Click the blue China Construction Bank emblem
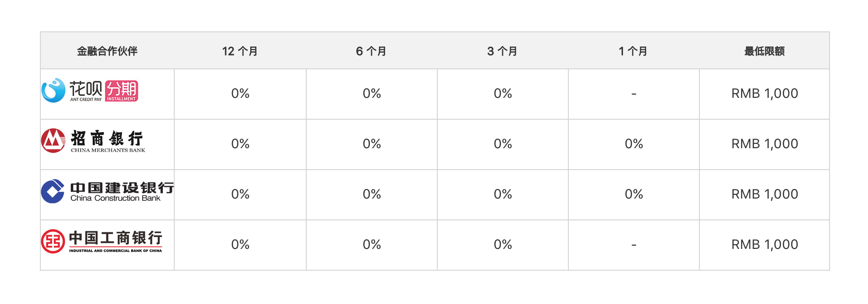Image resolution: width=868 pixels, height=304 pixels. pos(53,191)
